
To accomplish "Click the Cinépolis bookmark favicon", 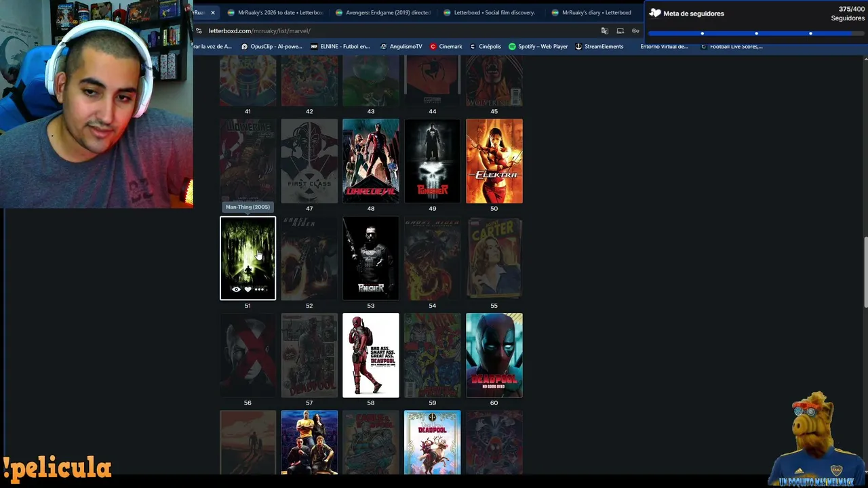I will 473,47.
